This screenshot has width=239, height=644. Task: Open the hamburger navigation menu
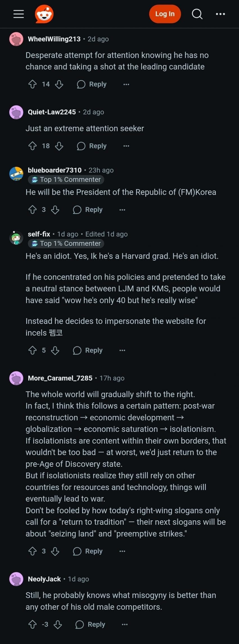pyautogui.click(x=19, y=14)
